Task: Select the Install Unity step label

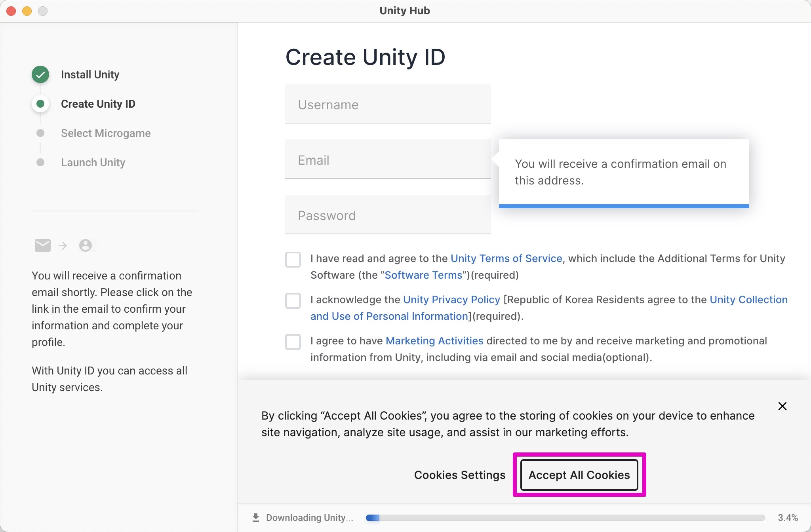Action: tap(90, 74)
